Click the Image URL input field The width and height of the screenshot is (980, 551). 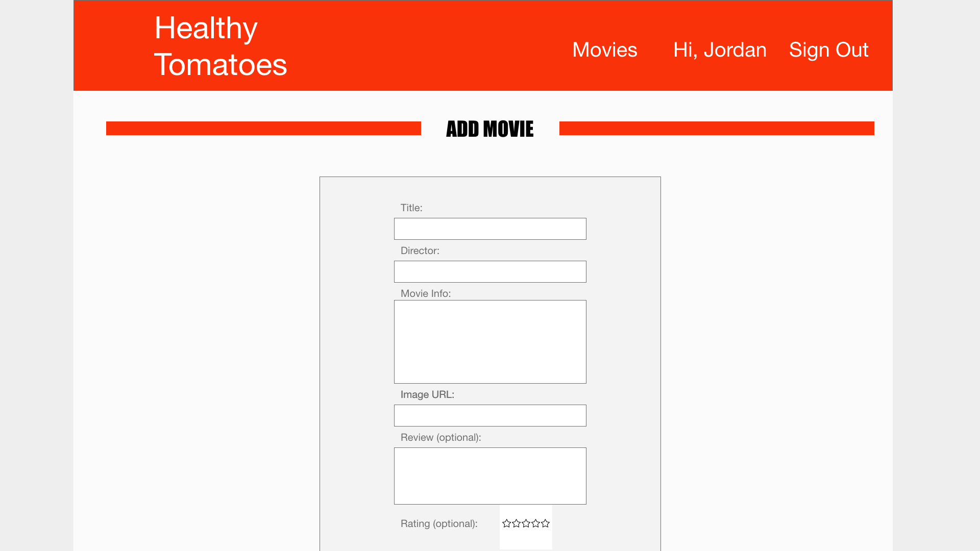point(490,415)
